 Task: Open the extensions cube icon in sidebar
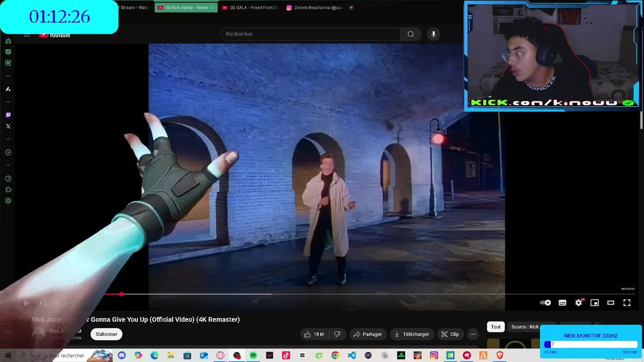coord(8,190)
